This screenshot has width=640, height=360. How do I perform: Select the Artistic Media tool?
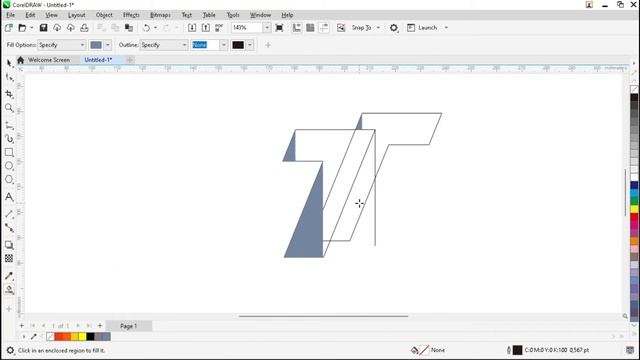coord(9,139)
